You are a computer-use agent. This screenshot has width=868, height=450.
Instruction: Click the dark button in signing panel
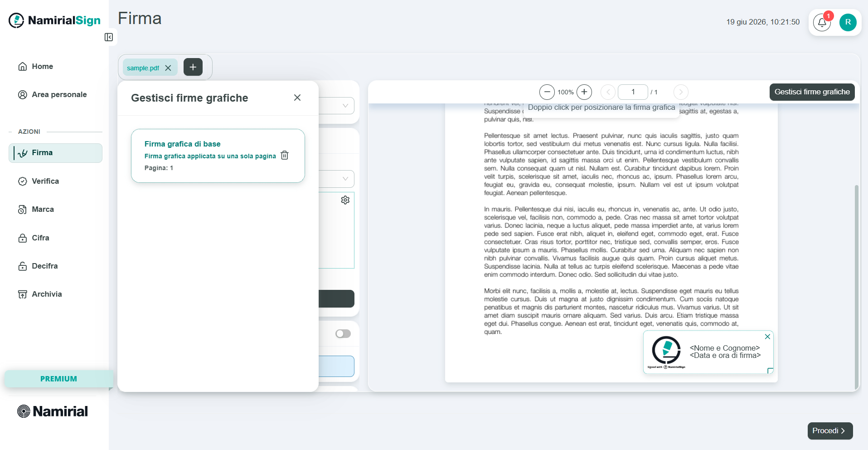336,299
